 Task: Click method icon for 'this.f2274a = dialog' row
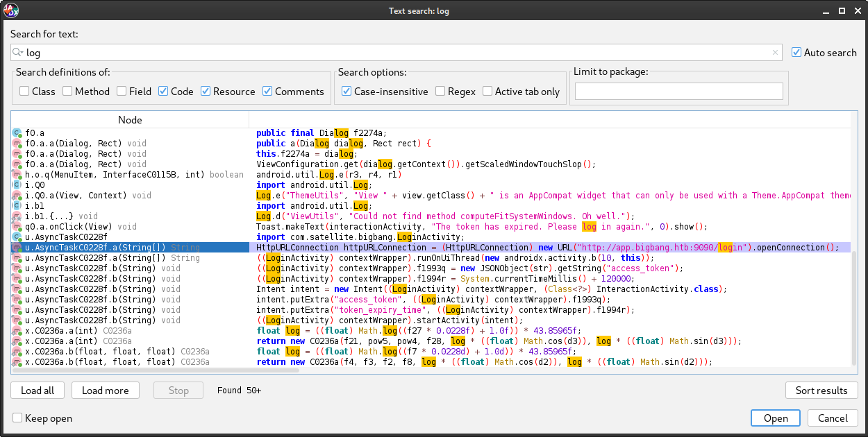click(17, 154)
